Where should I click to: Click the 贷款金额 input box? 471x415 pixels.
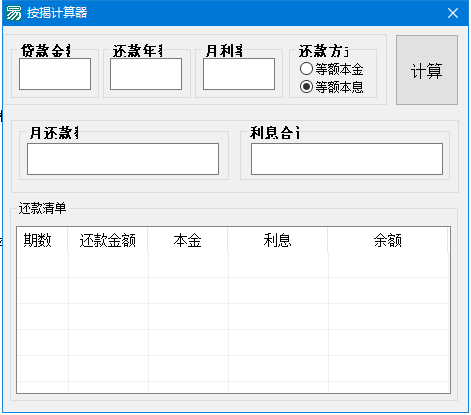pos(55,74)
